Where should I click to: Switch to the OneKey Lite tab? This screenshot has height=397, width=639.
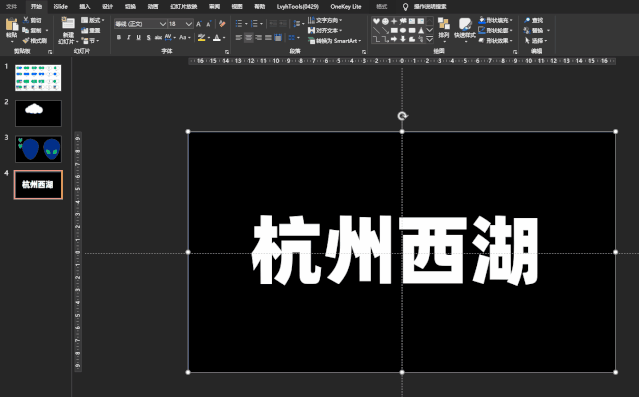pyautogui.click(x=346, y=7)
